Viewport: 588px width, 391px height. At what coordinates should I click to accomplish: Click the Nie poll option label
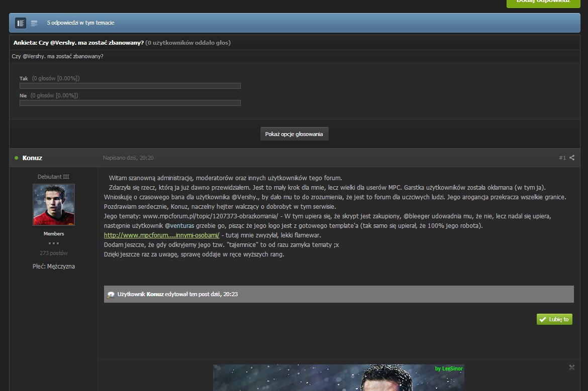pyautogui.click(x=23, y=96)
